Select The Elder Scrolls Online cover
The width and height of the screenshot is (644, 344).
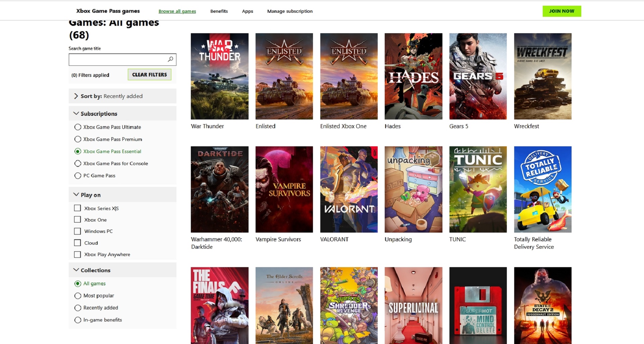(284, 305)
